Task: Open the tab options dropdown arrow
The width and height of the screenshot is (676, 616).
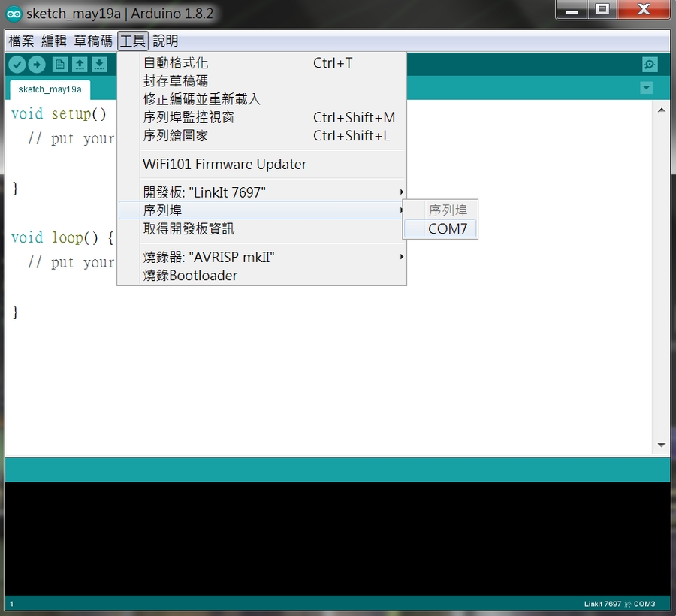Action: (x=646, y=88)
